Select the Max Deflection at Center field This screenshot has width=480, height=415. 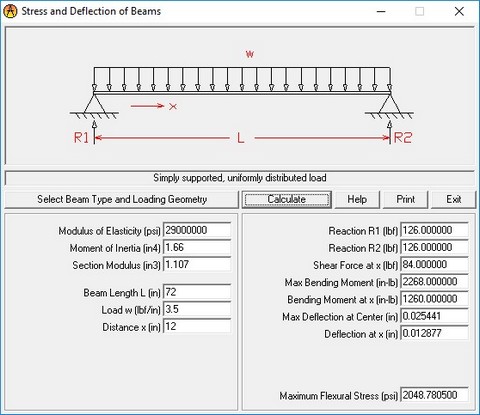434,316
